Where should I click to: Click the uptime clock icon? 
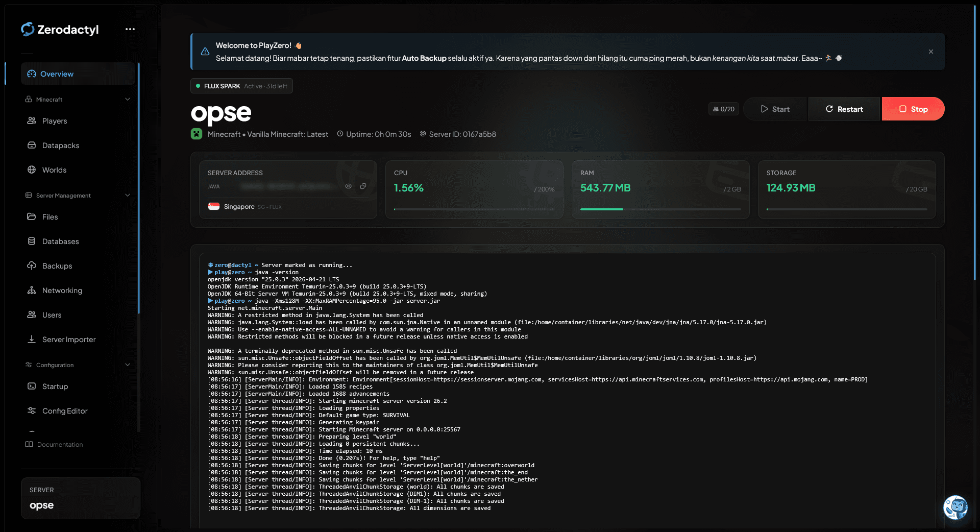340,134
